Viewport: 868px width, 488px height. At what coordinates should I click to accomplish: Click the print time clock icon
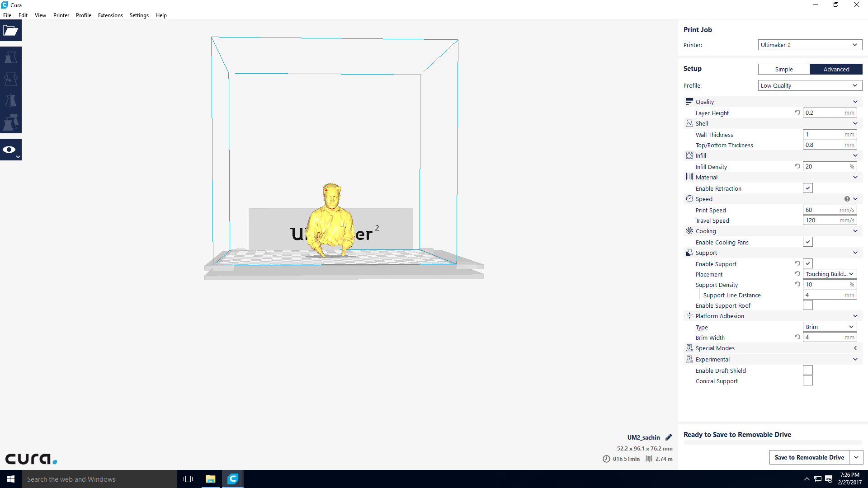coord(606,459)
